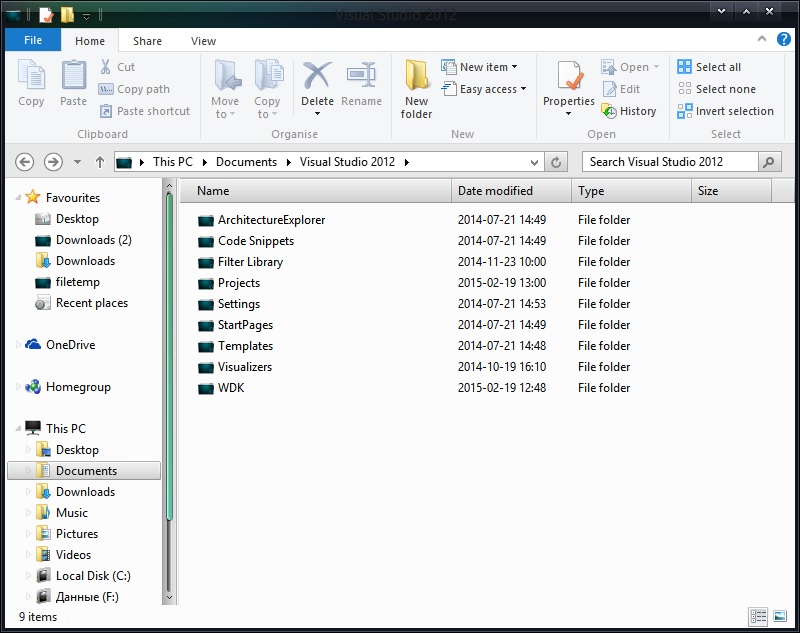This screenshot has height=633, width=800.
Task: Click Select none icon
Action: click(x=684, y=89)
